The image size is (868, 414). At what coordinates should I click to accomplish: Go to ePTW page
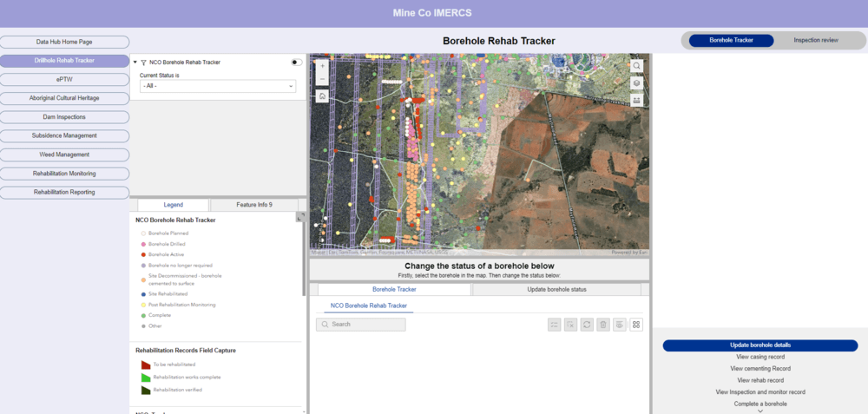64,80
